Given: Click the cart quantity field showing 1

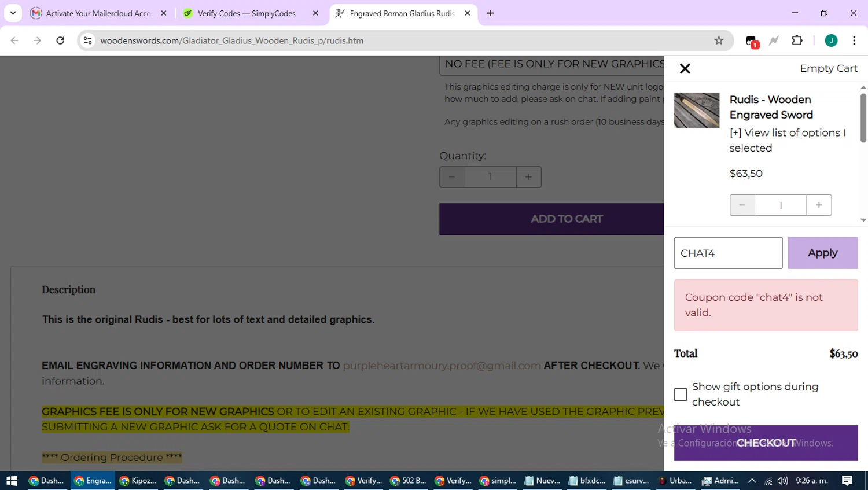Looking at the screenshot, I should 781,205.
